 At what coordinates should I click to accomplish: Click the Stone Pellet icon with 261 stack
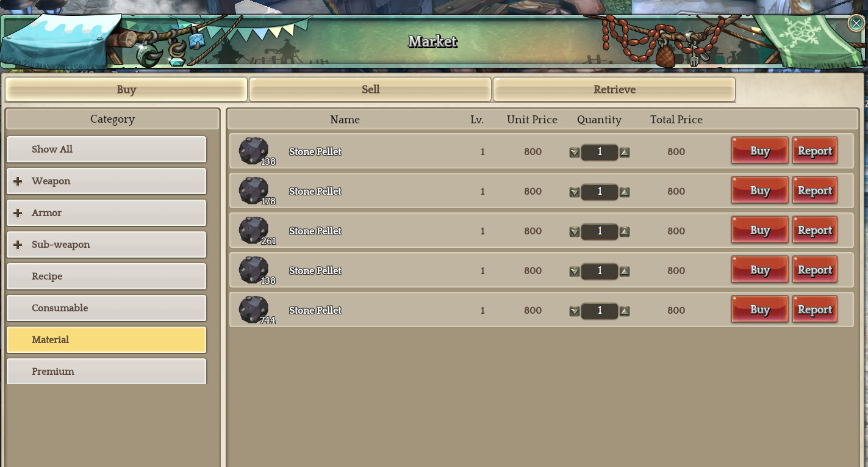click(x=254, y=230)
